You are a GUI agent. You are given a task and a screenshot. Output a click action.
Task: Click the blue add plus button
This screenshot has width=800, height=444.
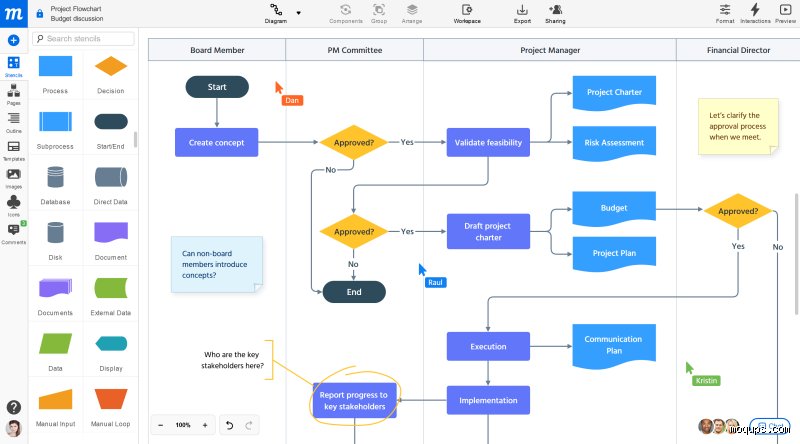click(x=14, y=40)
